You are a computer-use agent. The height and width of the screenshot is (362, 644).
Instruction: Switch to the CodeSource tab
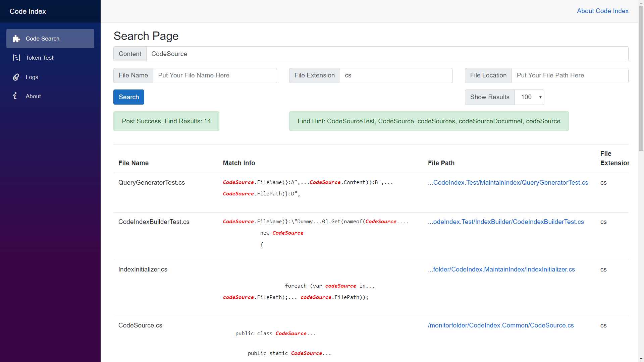click(x=169, y=54)
